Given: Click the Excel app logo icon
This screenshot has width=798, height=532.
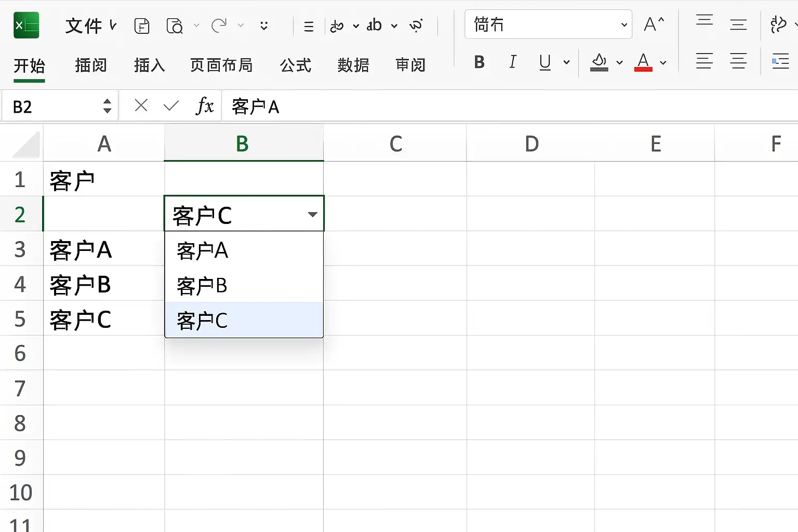Looking at the screenshot, I should (26, 25).
